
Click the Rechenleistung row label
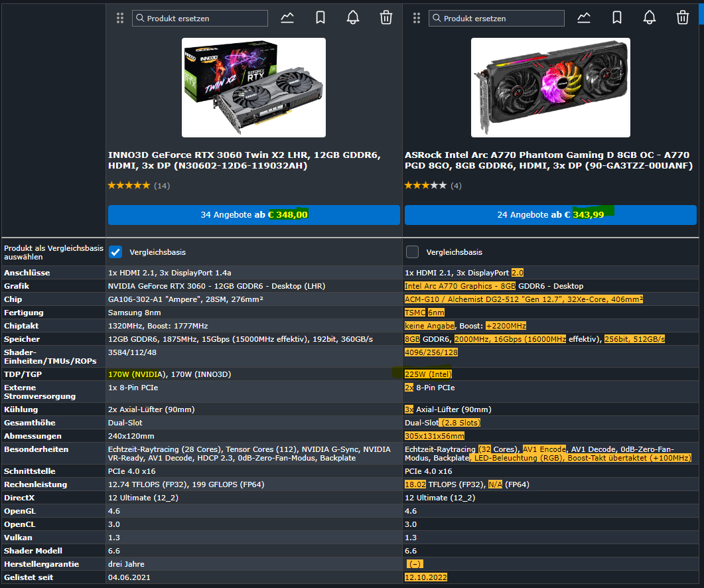(35, 484)
